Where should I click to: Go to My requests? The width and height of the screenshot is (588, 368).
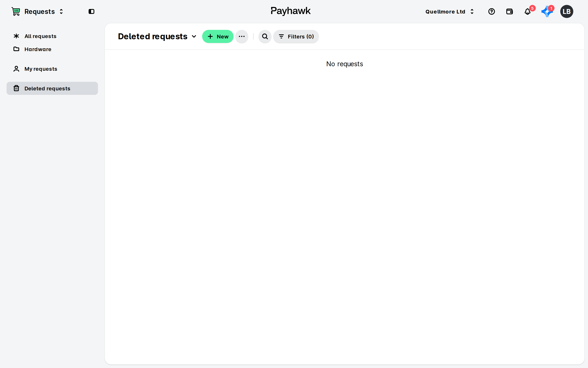(x=52, y=69)
